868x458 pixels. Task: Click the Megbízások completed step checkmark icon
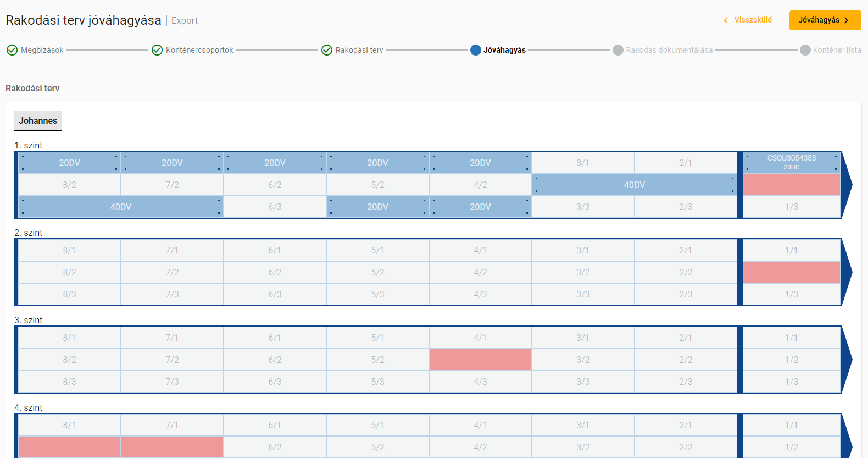click(x=12, y=50)
